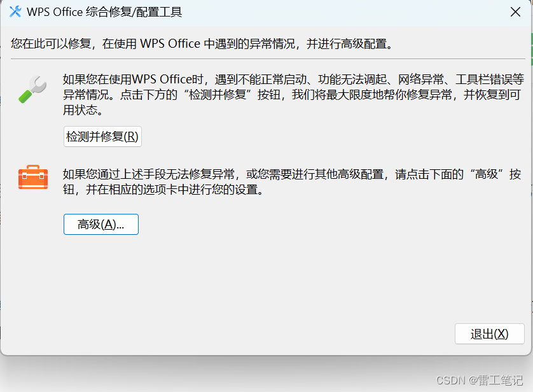Click the green-handled wrench repair icon
The height and width of the screenshot is (392, 533).
pos(32,90)
